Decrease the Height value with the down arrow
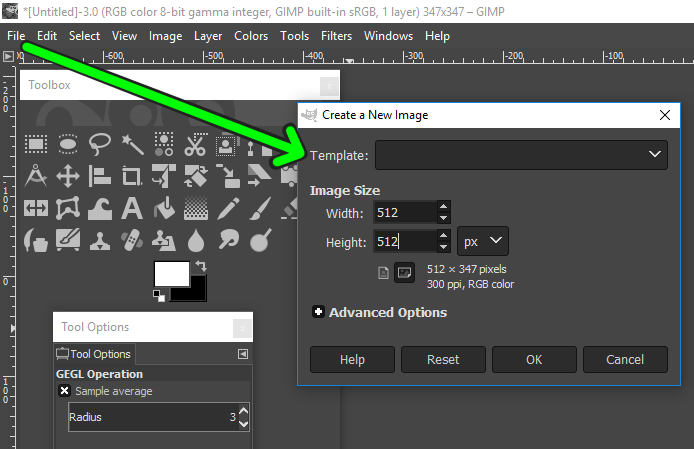 point(443,247)
